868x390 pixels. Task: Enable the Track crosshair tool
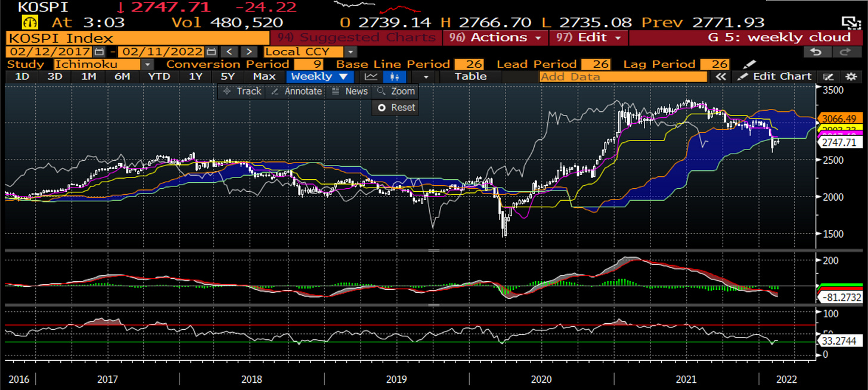pos(242,91)
